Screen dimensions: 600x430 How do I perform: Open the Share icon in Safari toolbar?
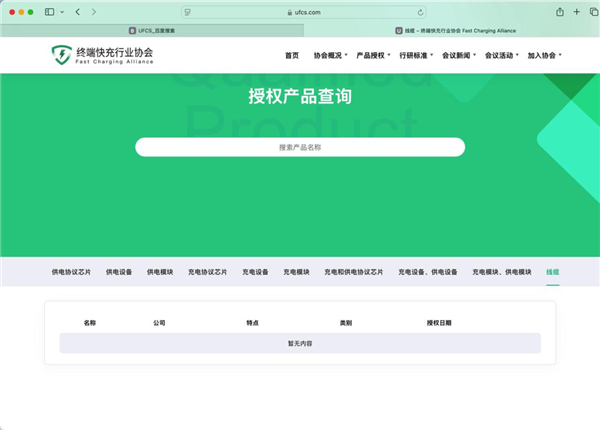559,11
